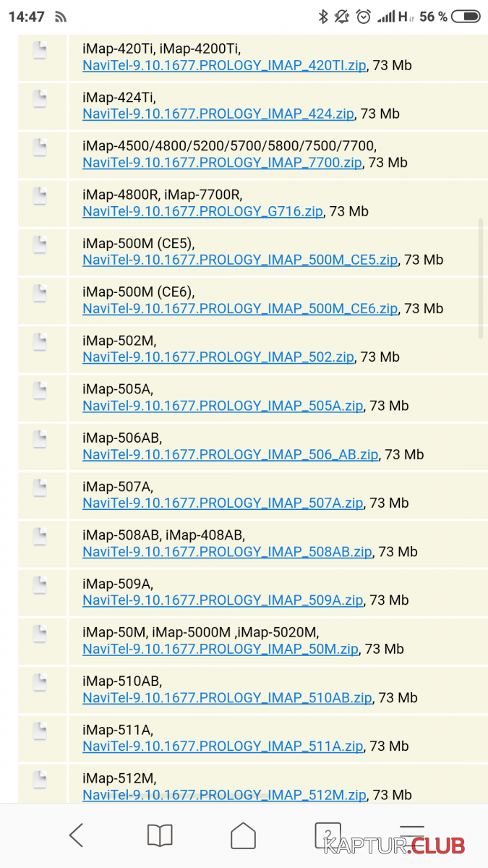Go to the browser home page icon
The height and width of the screenshot is (868, 488).
point(244,835)
